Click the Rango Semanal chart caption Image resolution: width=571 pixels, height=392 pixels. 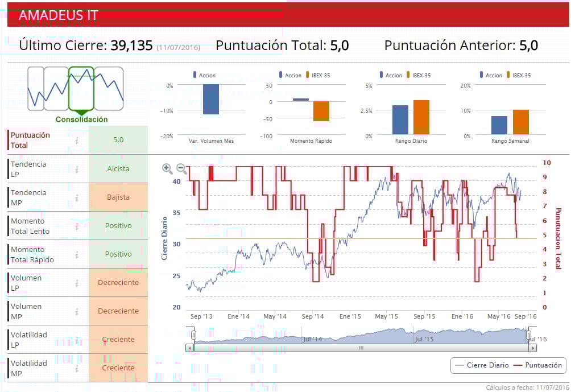[510, 141]
